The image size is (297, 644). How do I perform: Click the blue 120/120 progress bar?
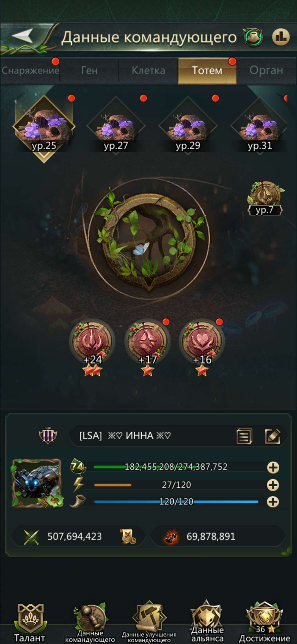tap(176, 502)
